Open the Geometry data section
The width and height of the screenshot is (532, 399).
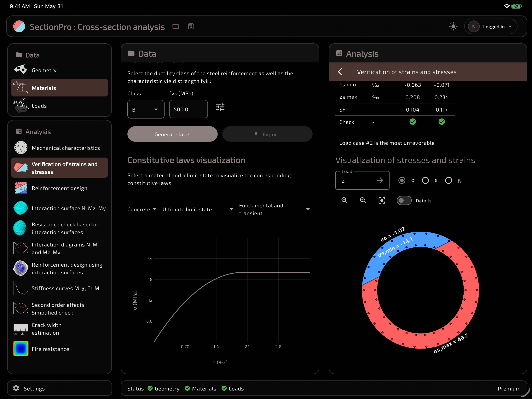click(x=59, y=70)
